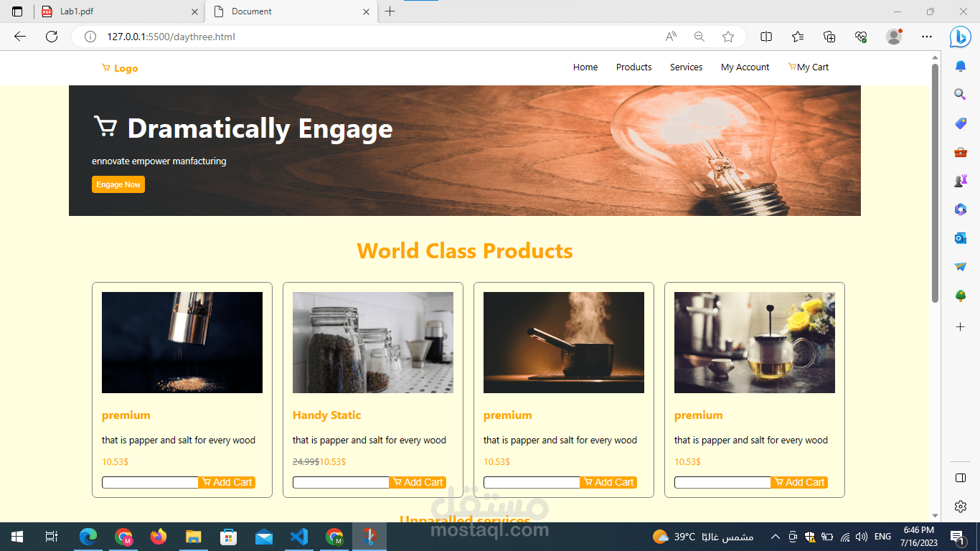Click the page vertical scrollbar thumb

pos(935,183)
